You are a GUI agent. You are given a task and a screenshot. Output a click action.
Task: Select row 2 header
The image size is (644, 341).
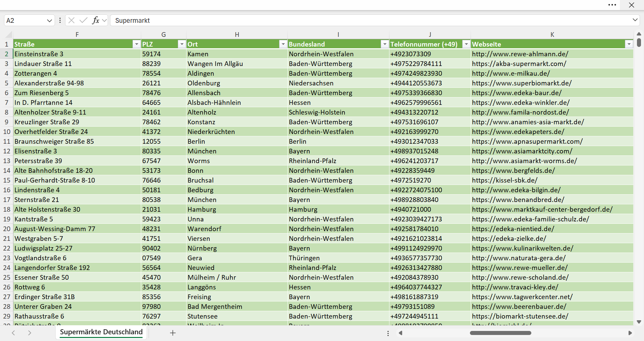(6, 54)
